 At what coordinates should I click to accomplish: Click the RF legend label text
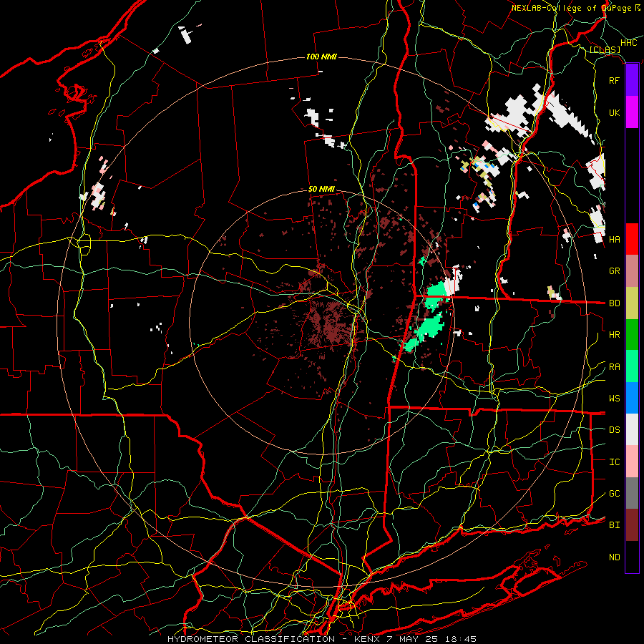pyautogui.click(x=615, y=80)
